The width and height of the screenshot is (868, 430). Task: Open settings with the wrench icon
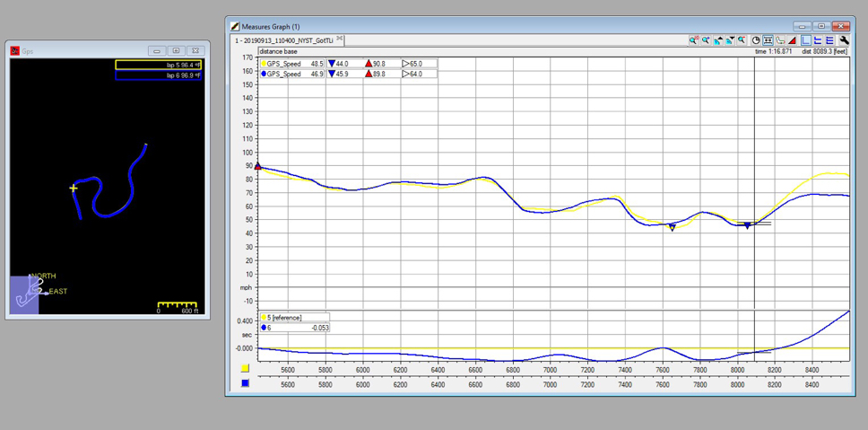click(844, 40)
